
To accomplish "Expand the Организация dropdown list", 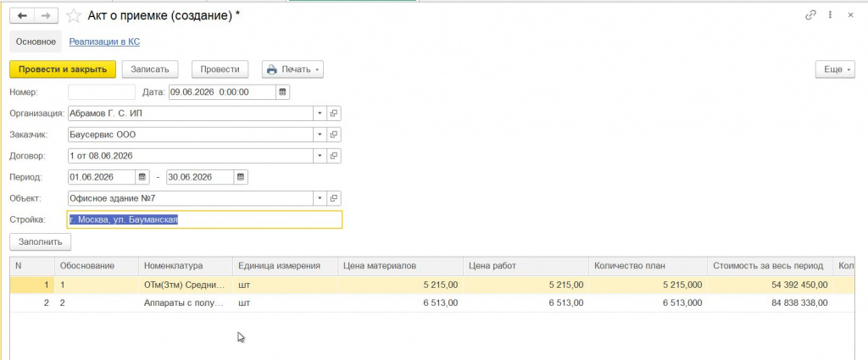I will [320, 114].
